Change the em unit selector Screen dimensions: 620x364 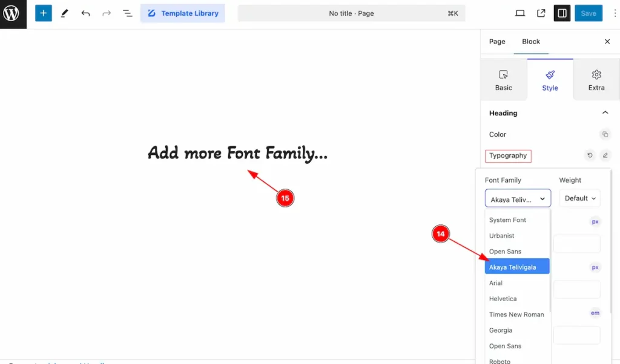[x=595, y=313]
